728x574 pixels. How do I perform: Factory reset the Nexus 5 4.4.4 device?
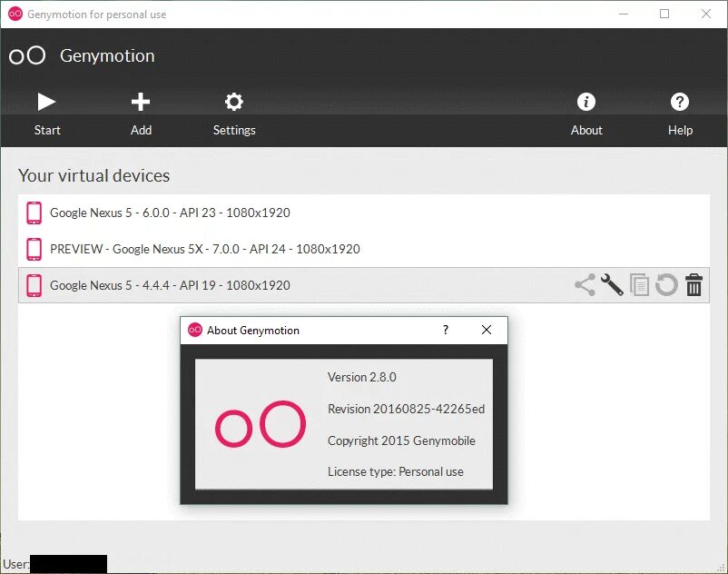tap(666, 284)
